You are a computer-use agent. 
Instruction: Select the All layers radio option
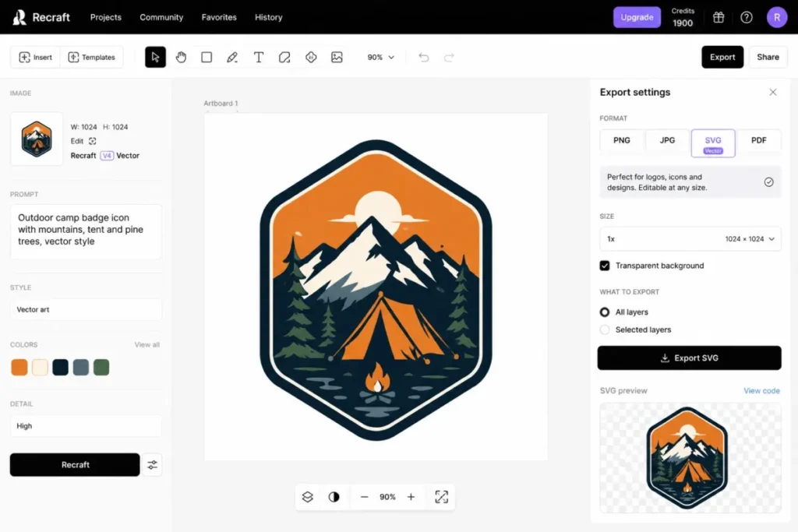pos(605,312)
